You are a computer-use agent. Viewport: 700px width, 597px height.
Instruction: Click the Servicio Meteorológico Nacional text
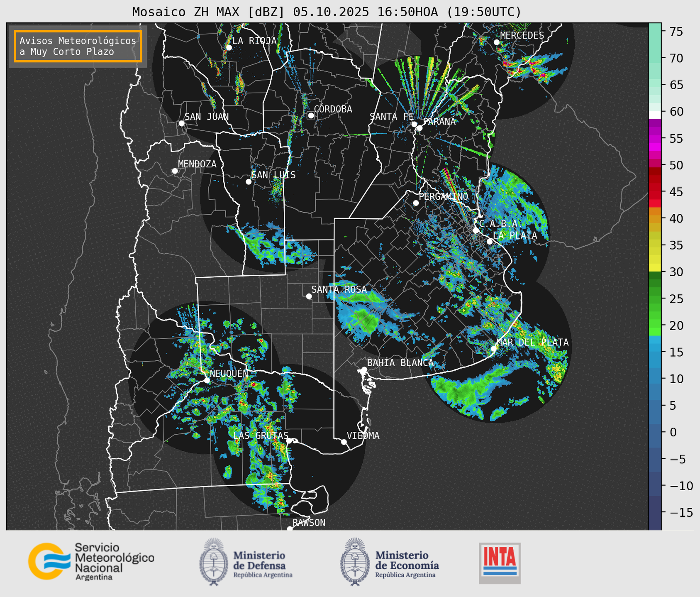pos(114,561)
